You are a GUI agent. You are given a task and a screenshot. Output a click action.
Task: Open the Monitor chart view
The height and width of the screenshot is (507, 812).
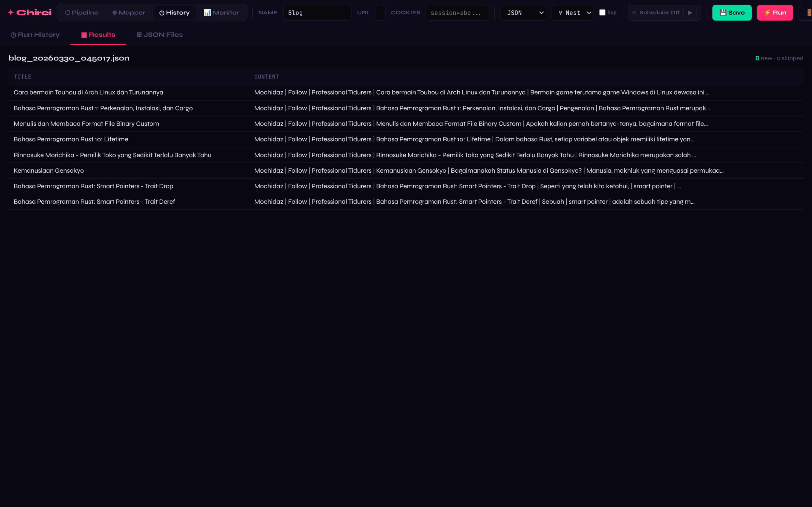tap(221, 13)
